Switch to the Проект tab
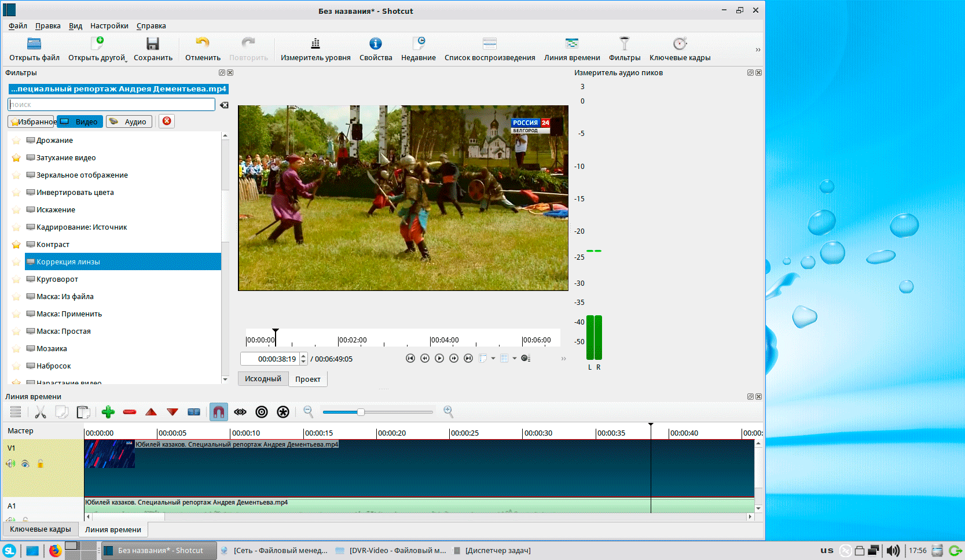The image size is (965, 560). [x=307, y=379]
